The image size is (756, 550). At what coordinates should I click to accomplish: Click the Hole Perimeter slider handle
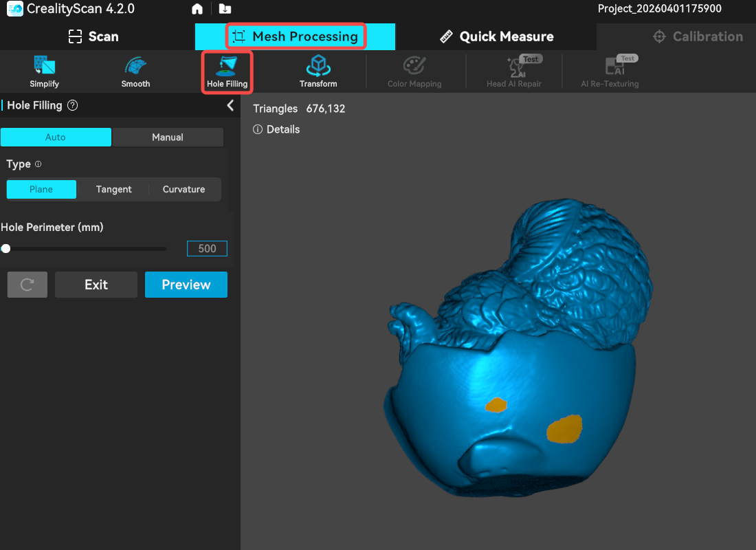click(x=6, y=249)
